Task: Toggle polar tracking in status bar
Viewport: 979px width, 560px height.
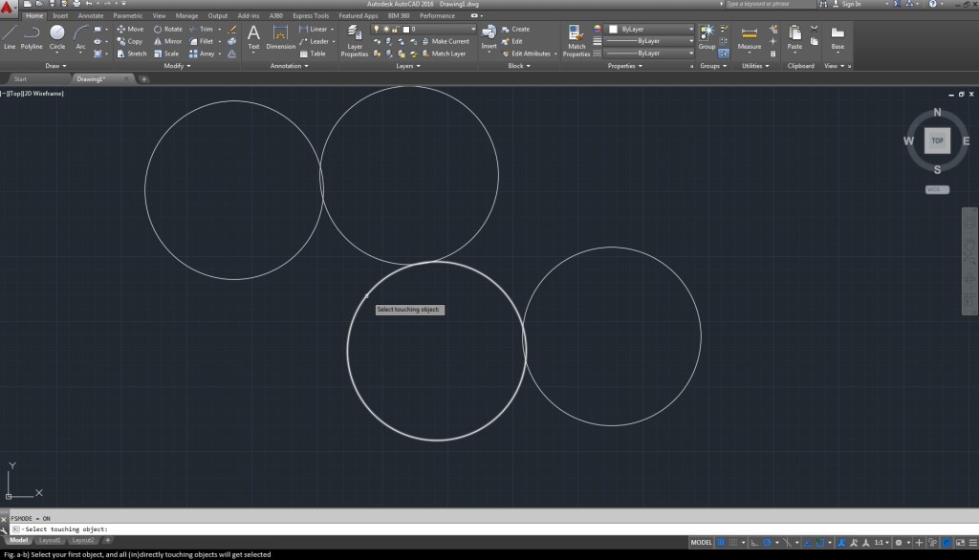Action: [x=767, y=542]
